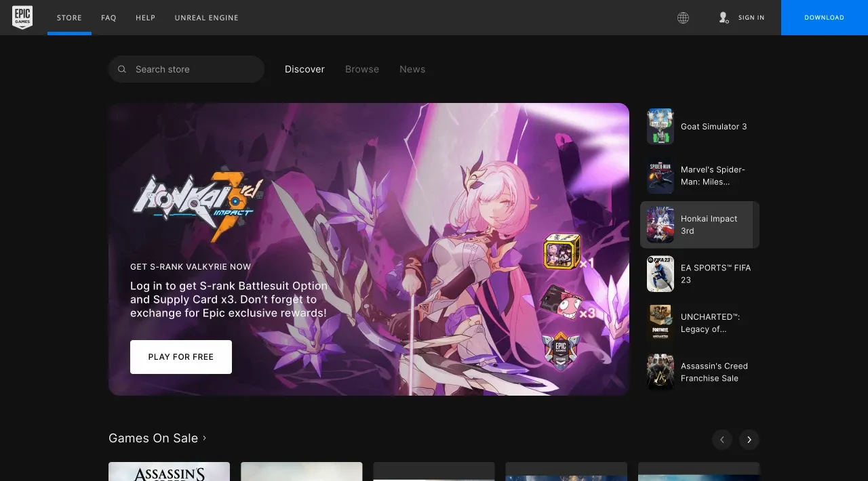
Task: Open the language globe icon
Action: click(683, 18)
